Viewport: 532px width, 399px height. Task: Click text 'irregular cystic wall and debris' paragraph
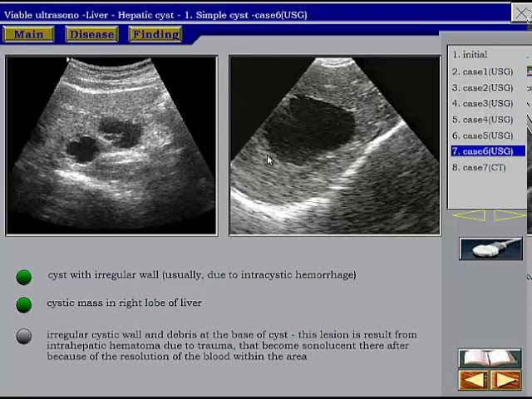(232, 346)
